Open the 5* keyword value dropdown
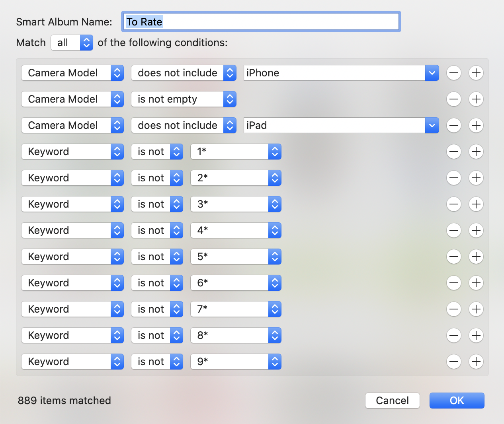Viewport: 504px width, 424px height. tap(236, 257)
